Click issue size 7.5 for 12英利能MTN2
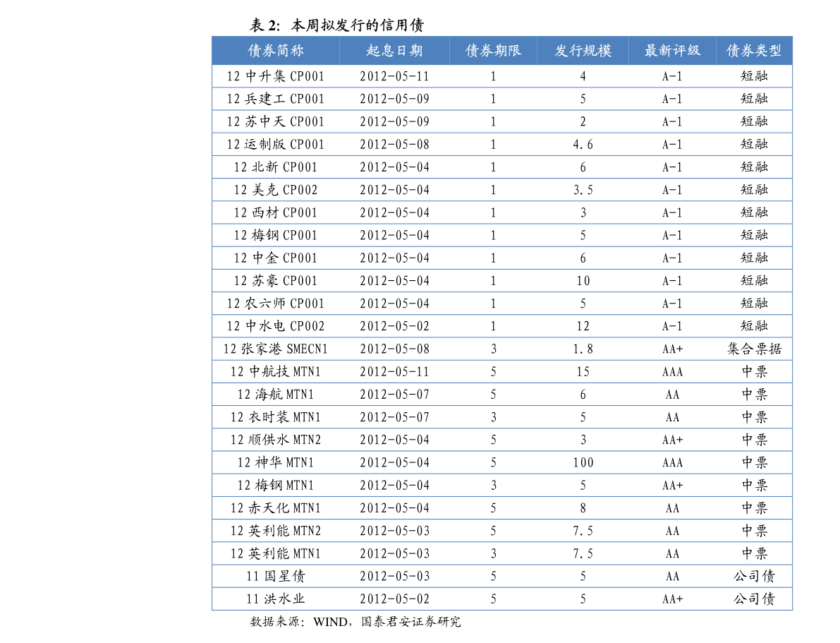 (x=583, y=531)
